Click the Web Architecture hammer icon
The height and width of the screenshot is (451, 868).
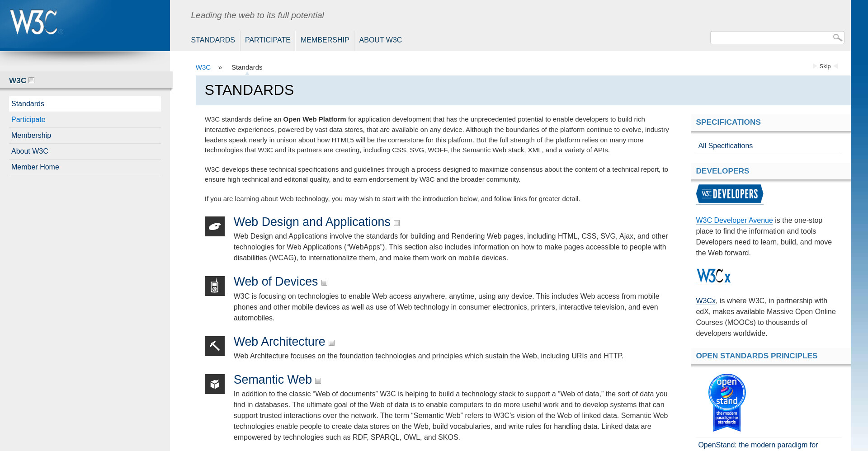[215, 346]
